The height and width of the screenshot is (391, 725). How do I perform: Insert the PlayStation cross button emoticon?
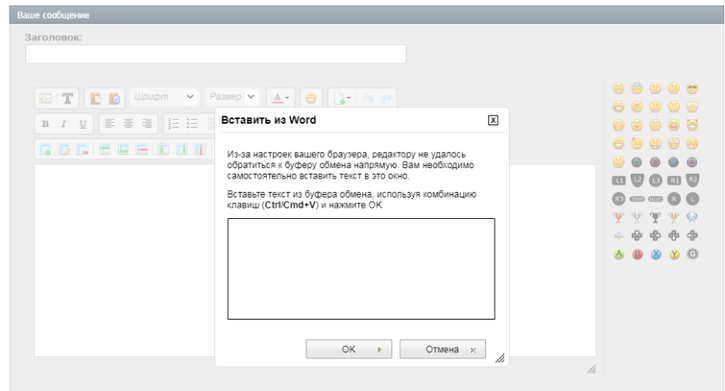[674, 162]
